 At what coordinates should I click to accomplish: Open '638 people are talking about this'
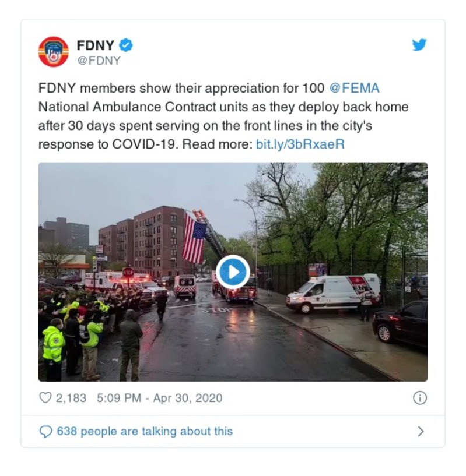145,431
